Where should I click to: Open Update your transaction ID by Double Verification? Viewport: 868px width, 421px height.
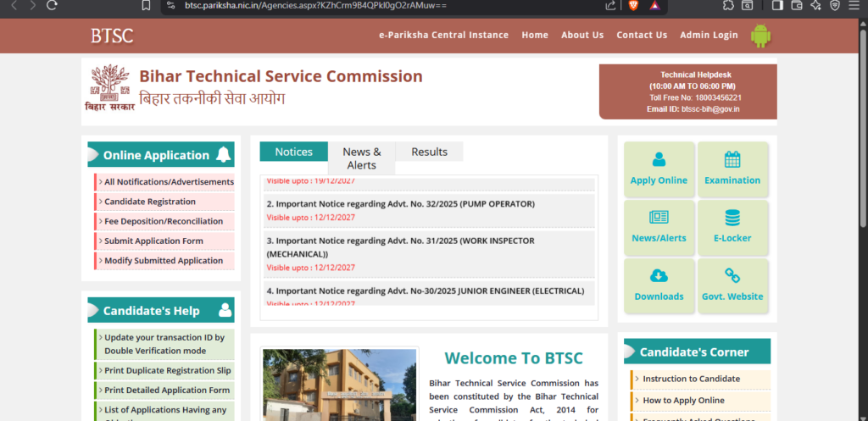(x=164, y=344)
